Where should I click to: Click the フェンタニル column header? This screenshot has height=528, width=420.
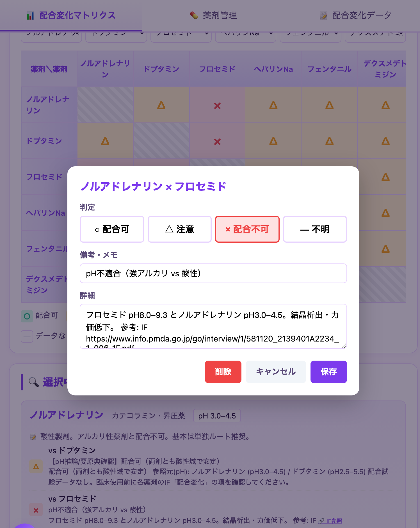pos(330,69)
